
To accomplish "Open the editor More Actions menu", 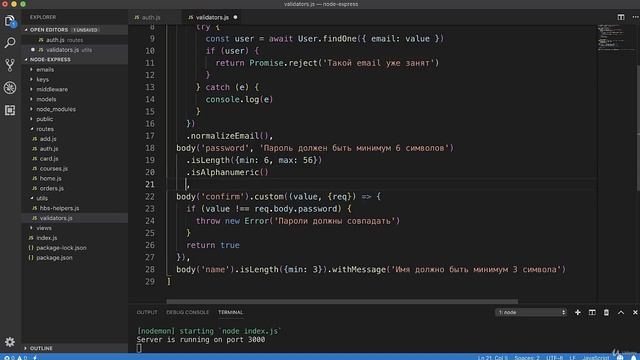I will tap(635, 17).
